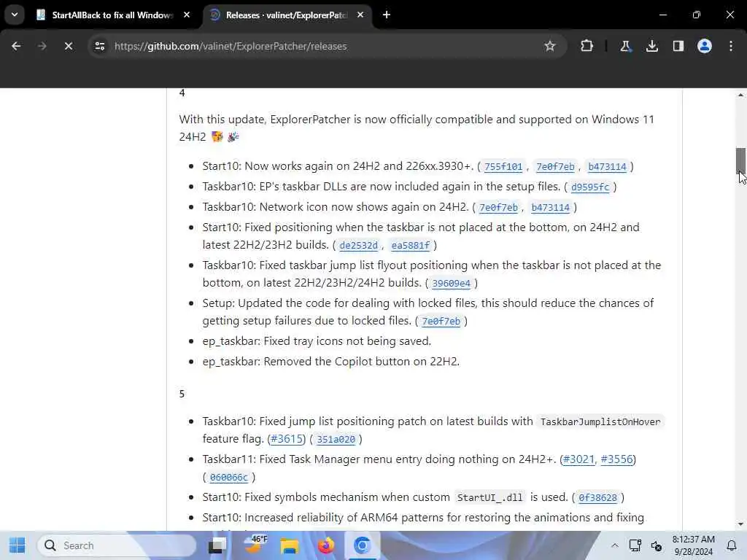Open the Windows Start menu

pyautogui.click(x=18, y=545)
